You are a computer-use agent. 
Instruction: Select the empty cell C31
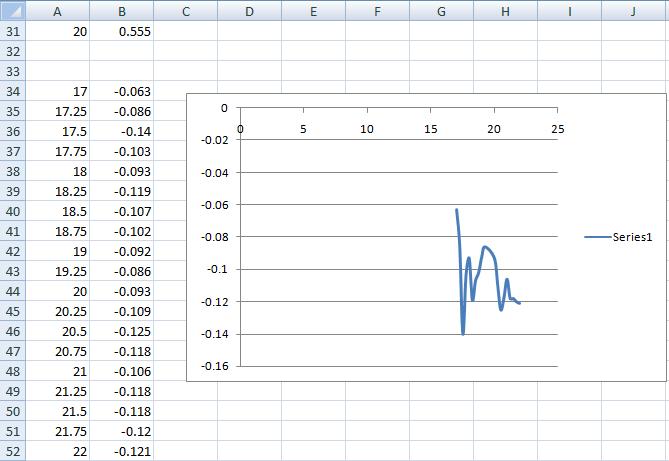click(185, 31)
